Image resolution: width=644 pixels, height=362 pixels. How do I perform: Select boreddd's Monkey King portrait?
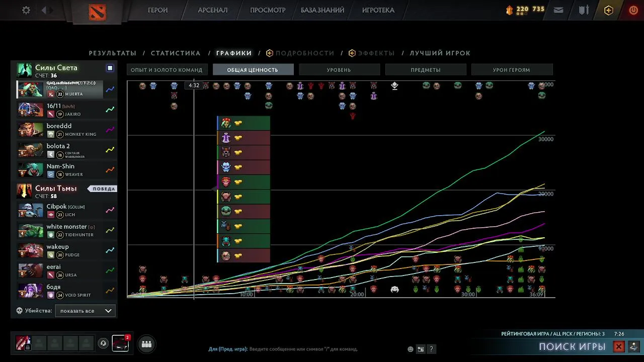click(31, 130)
